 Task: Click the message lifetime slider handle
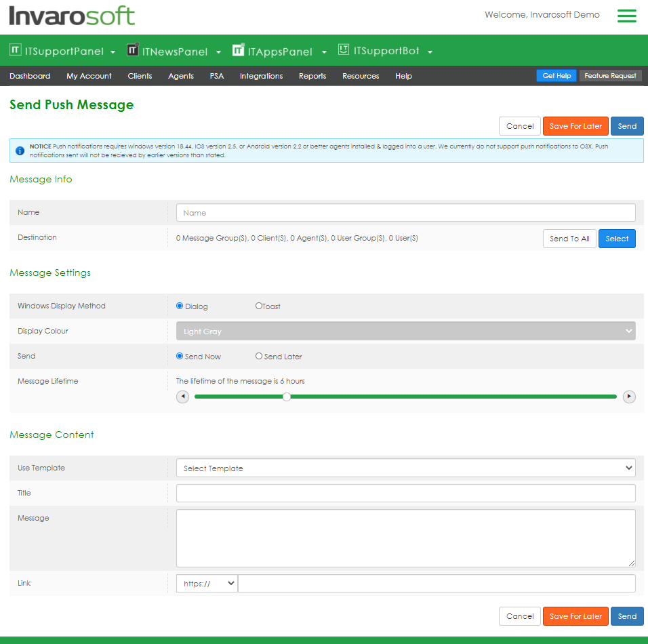287,397
